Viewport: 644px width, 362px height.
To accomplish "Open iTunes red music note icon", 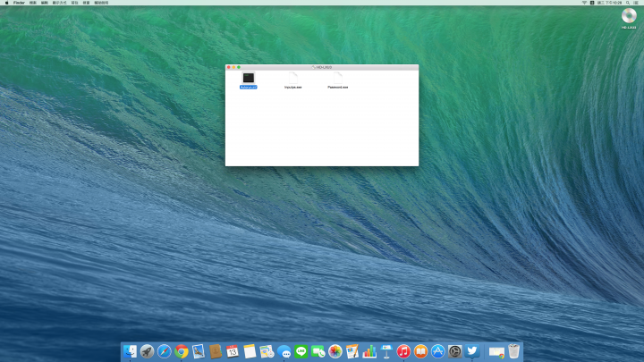I will tap(403, 351).
